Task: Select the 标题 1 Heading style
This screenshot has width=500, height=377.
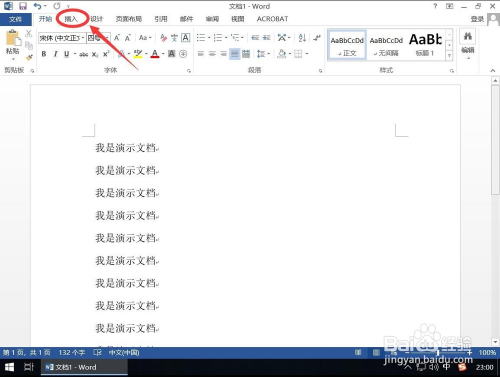Action: tap(425, 45)
